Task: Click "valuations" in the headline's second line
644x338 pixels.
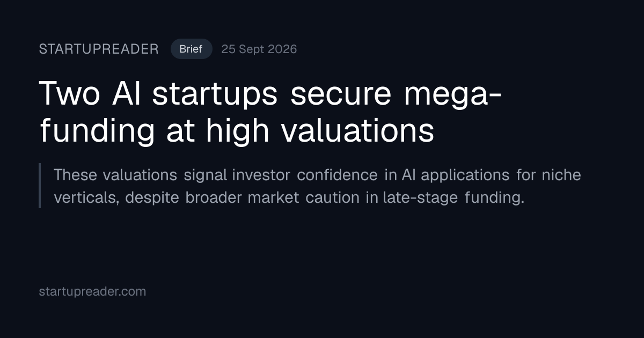Action: coord(357,130)
